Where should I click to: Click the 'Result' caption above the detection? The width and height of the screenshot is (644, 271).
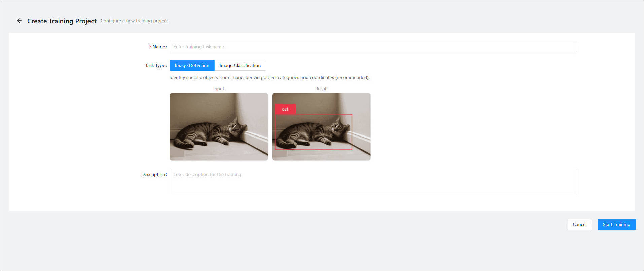(x=321, y=89)
